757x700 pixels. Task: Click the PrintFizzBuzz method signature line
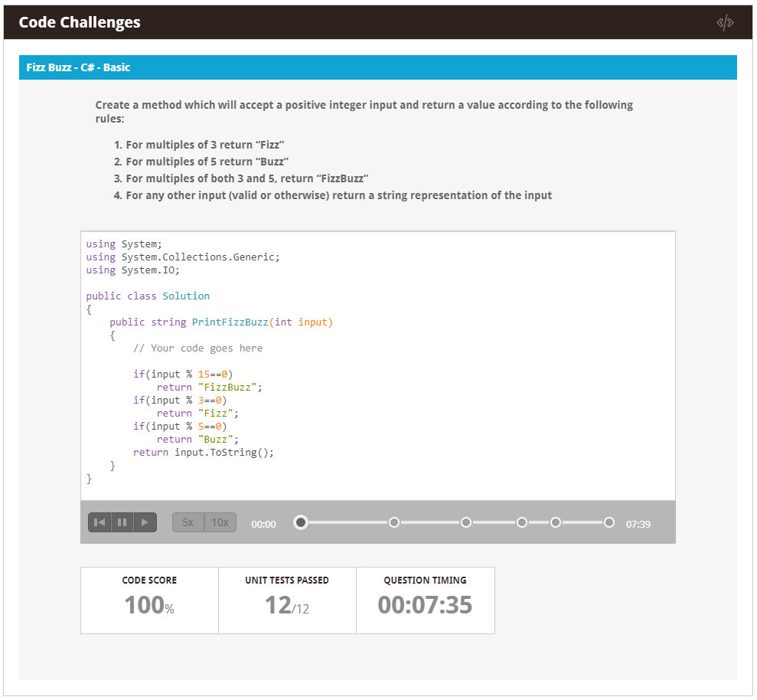[221, 322]
